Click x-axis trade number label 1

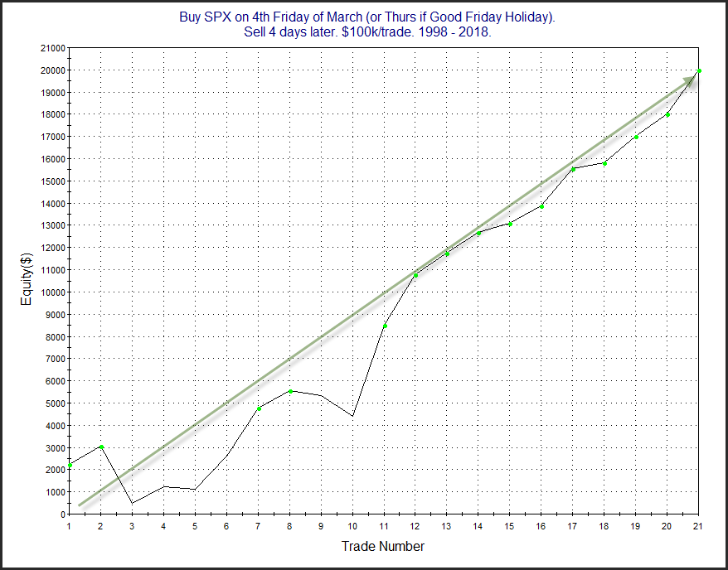[70, 524]
